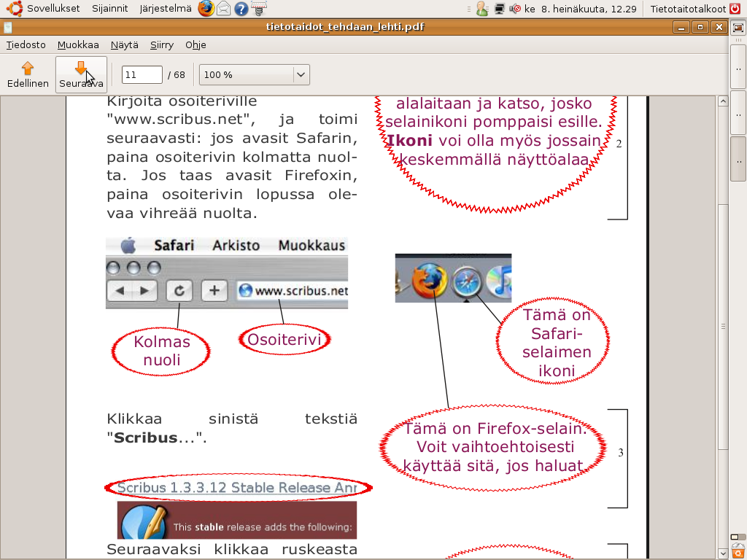Click the spring-shaped launcher icon in panel
747x560 pixels.
point(259,9)
